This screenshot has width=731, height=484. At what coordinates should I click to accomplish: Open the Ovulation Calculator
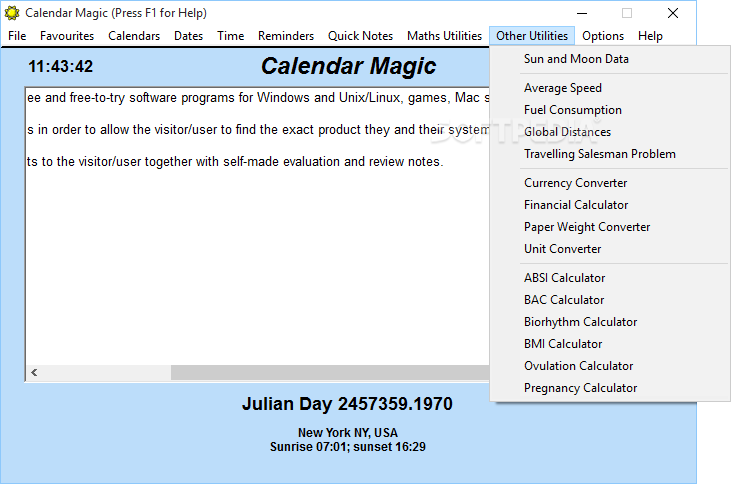coord(610,365)
